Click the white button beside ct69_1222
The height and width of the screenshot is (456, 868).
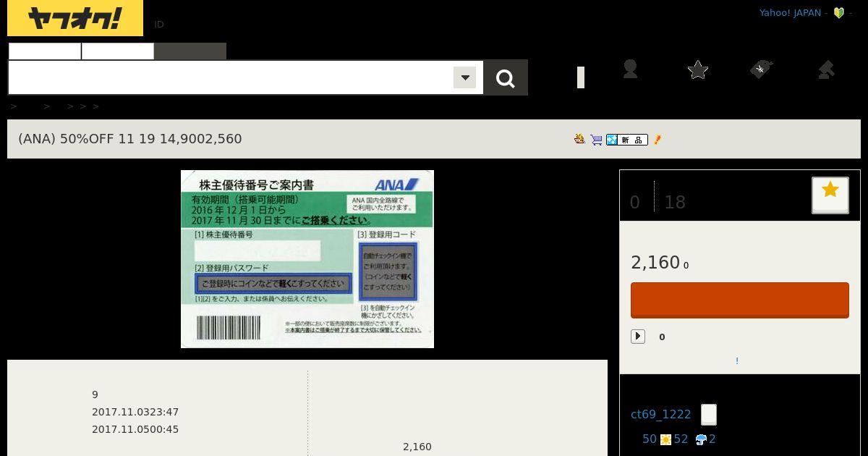click(709, 415)
